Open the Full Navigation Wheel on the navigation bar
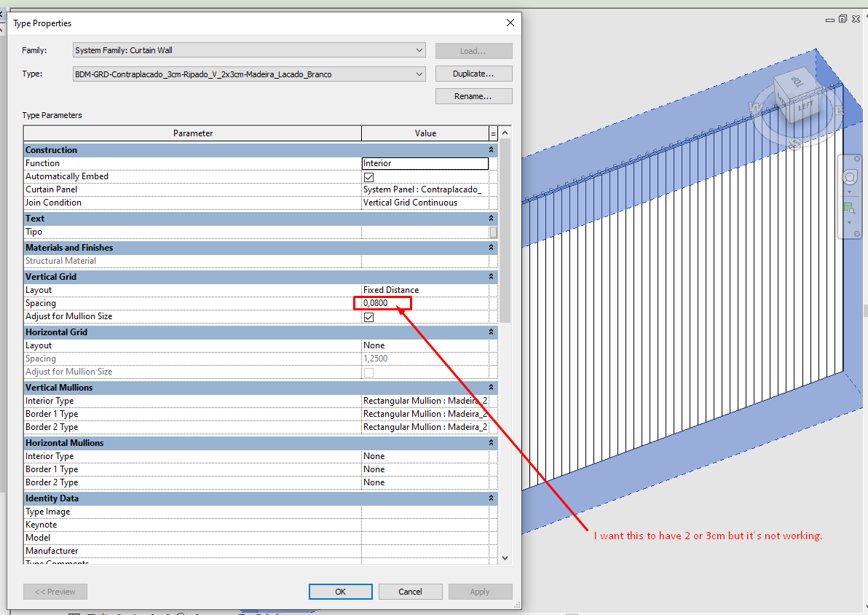 pos(850,177)
